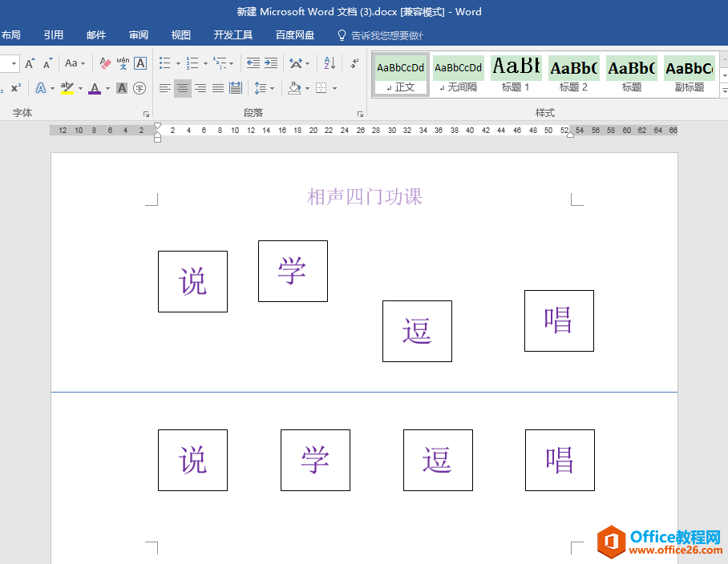Align text to the right
This screenshot has height=564, width=728.
[200, 88]
